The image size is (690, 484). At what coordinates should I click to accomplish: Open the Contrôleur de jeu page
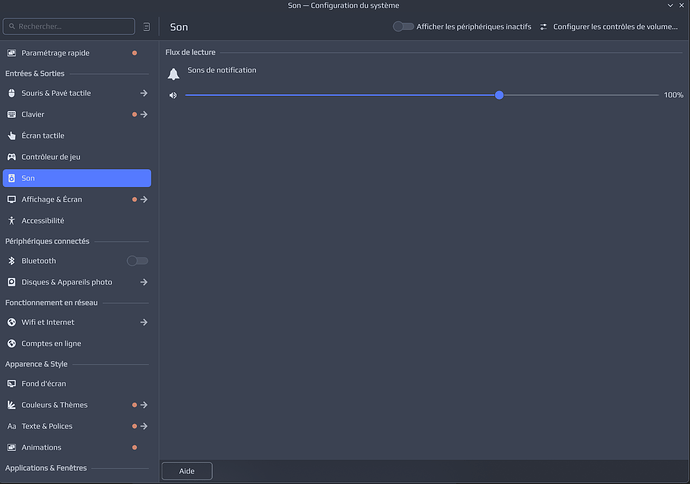[77, 157]
